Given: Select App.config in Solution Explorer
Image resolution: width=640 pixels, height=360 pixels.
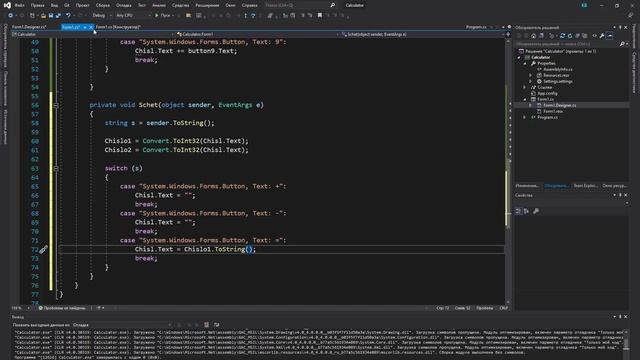Looking at the screenshot, I should [547, 93].
